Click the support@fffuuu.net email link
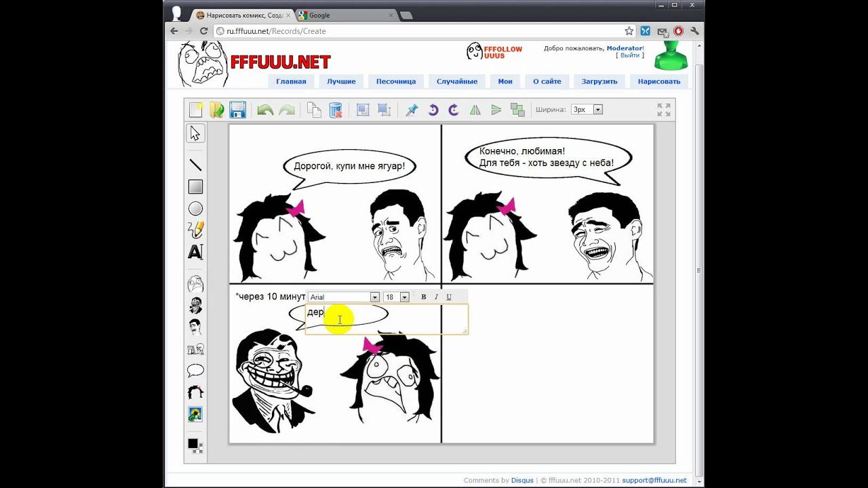The image size is (868, 488). click(x=654, y=481)
